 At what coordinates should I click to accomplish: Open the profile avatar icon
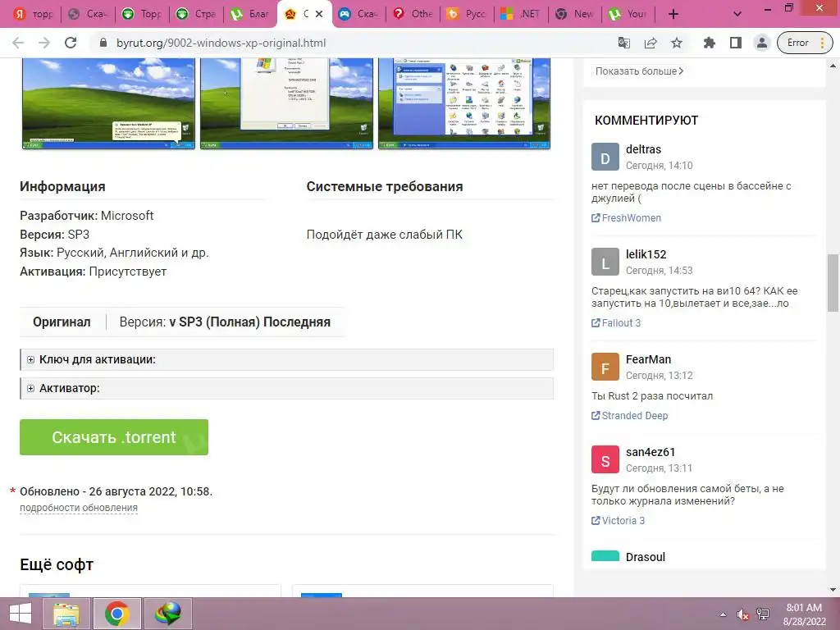click(762, 43)
